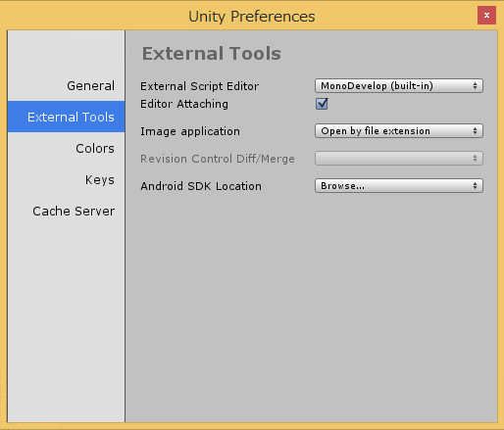Click the Browse dropdown arrow icon
The image size is (504, 430).
pos(475,186)
